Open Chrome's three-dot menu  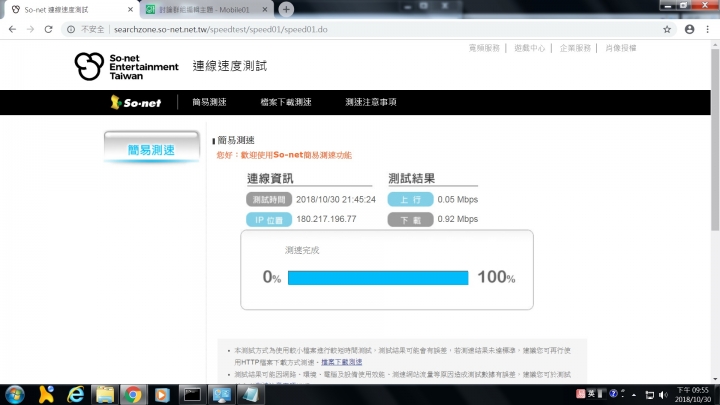click(x=707, y=29)
